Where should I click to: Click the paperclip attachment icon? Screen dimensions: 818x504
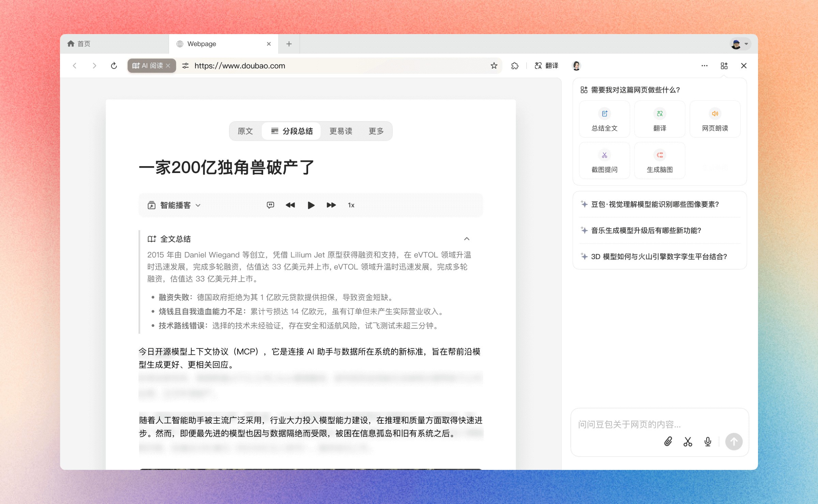coord(668,442)
